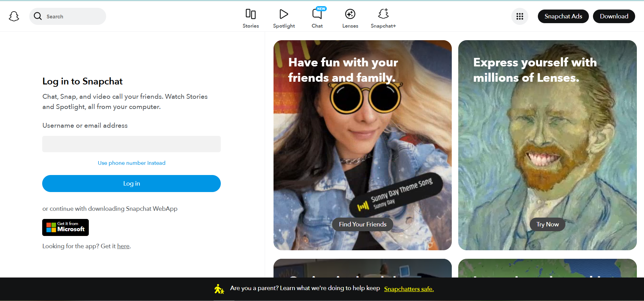The width and height of the screenshot is (644, 301).
Task: Click the Spotlight label in navigation
Action: click(284, 26)
